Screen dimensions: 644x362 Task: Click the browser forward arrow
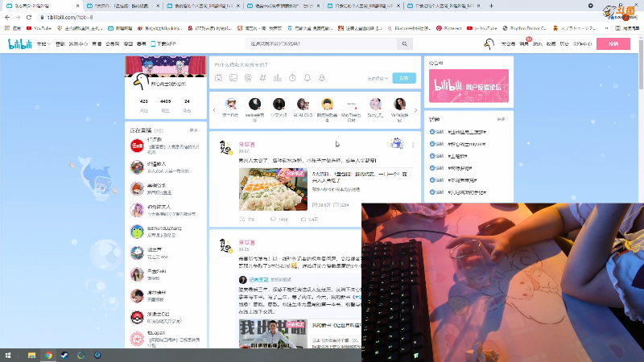click(18, 17)
